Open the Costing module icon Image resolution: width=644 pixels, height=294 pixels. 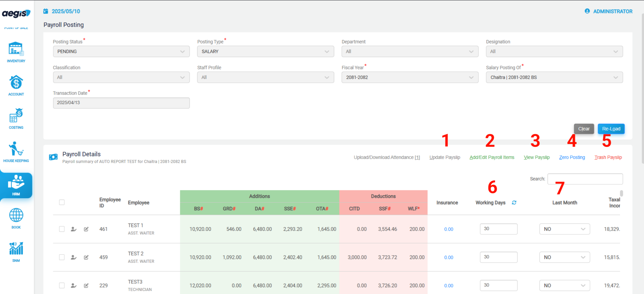click(x=16, y=116)
